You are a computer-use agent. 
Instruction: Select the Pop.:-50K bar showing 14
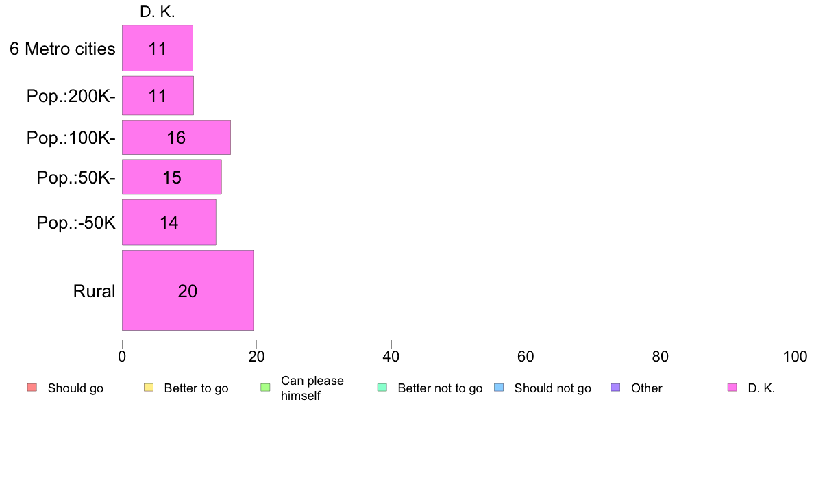click(x=169, y=222)
